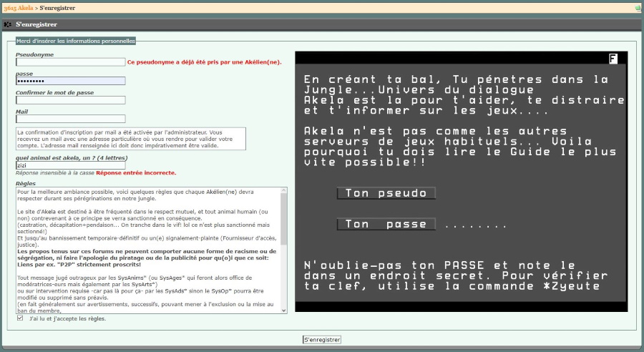Click the Mail input field
The width and height of the screenshot is (644, 352).
(71, 119)
